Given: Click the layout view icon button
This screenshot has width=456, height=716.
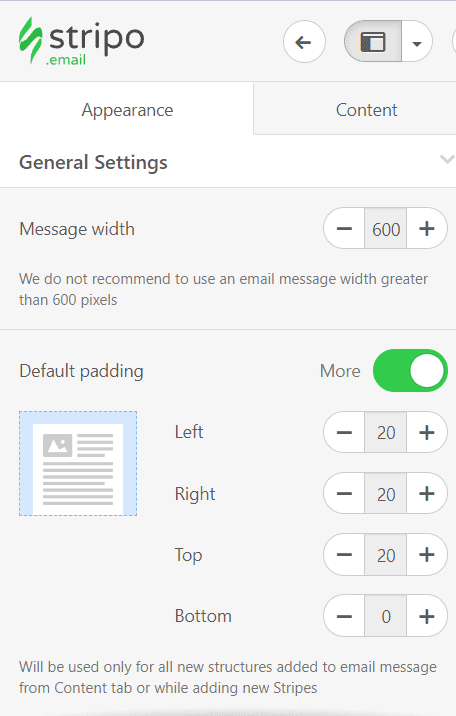Looking at the screenshot, I should click(x=373, y=42).
